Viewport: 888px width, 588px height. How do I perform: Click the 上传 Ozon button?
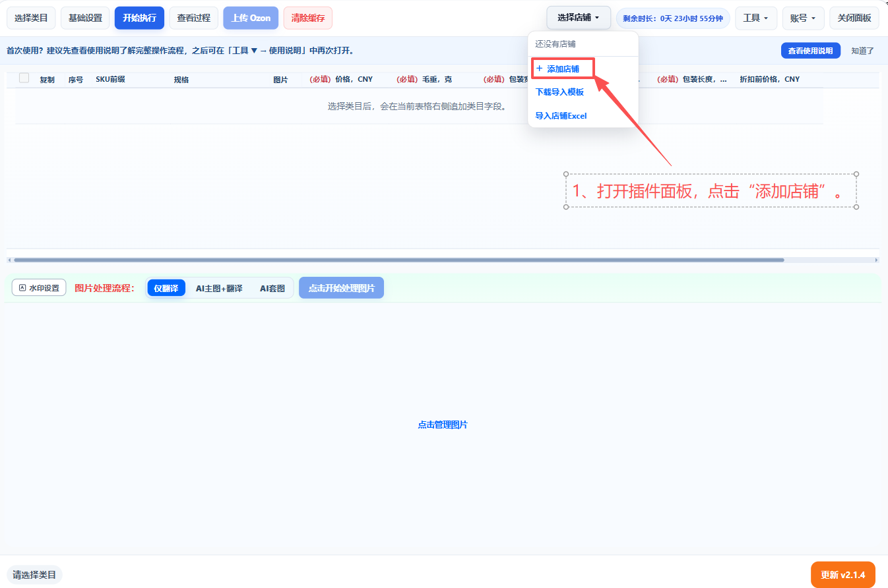click(251, 18)
